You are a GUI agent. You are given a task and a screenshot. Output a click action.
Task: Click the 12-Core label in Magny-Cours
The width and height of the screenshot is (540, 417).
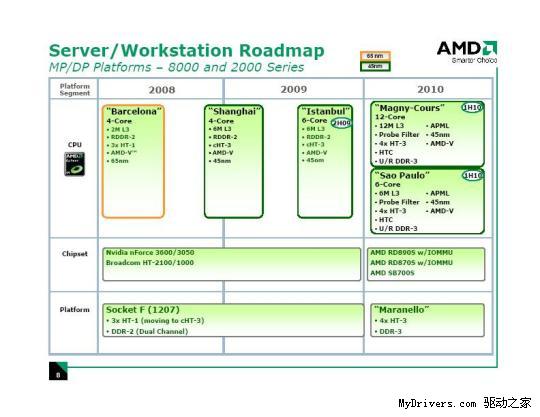[x=390, y=117]
